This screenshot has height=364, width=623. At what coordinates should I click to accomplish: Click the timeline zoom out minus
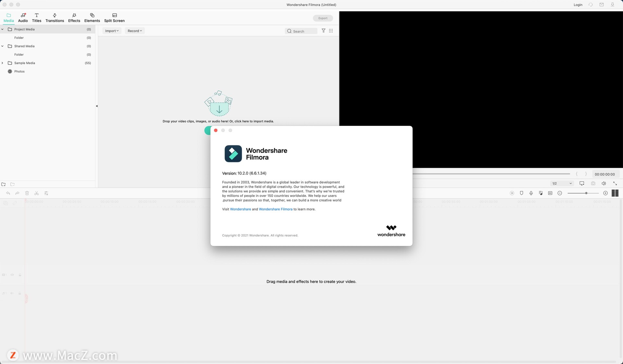point(560,193)
